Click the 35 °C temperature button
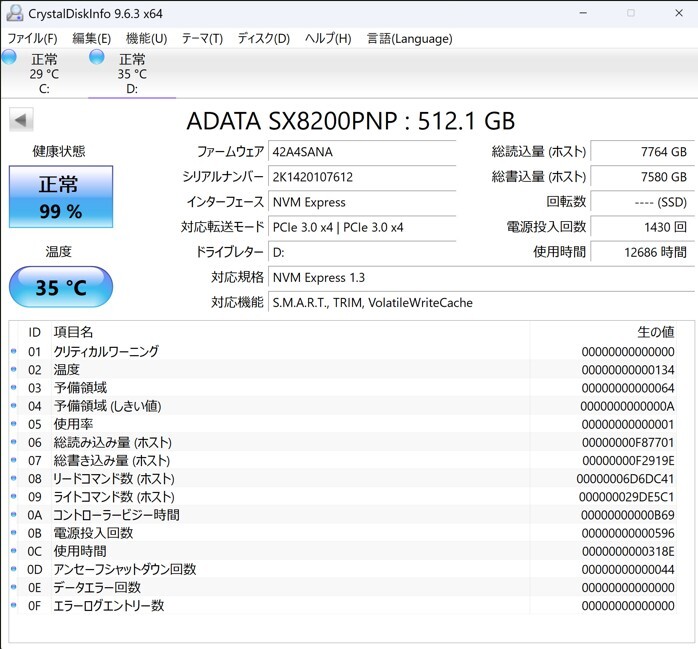Viewport: 698px width, 649px height. tap(61, 287)
